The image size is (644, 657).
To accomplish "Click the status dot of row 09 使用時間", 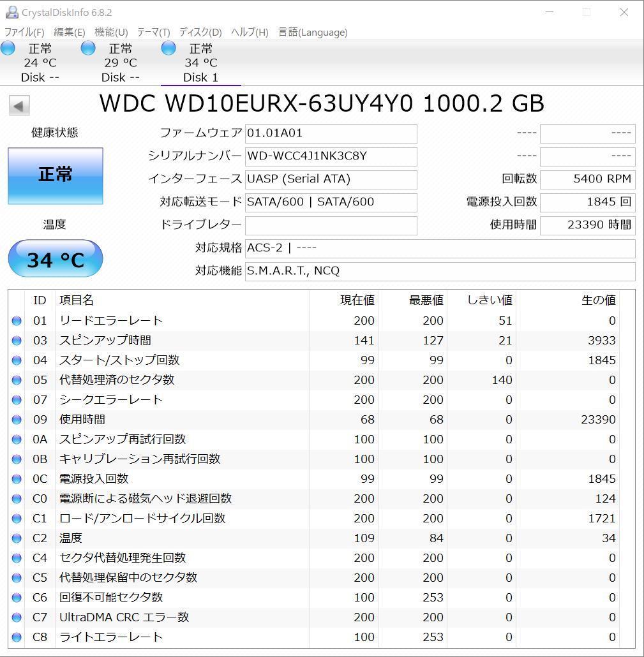I will [x=17, y=420].
